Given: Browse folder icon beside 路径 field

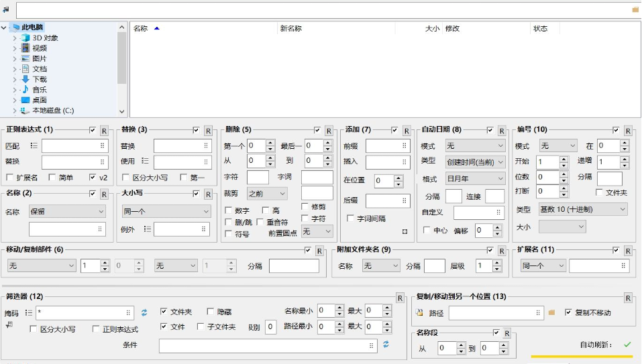Looking at the screenshot, I should 551,312.
